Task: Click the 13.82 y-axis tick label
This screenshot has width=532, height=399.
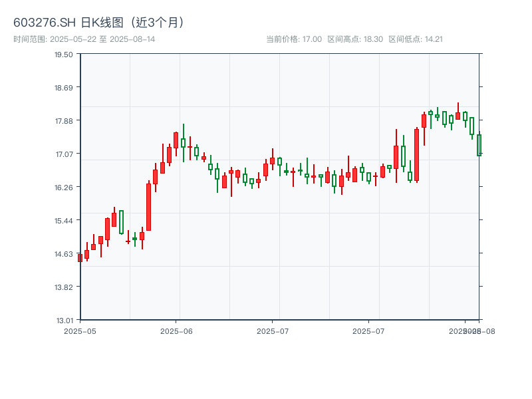Action: point(64,287)
